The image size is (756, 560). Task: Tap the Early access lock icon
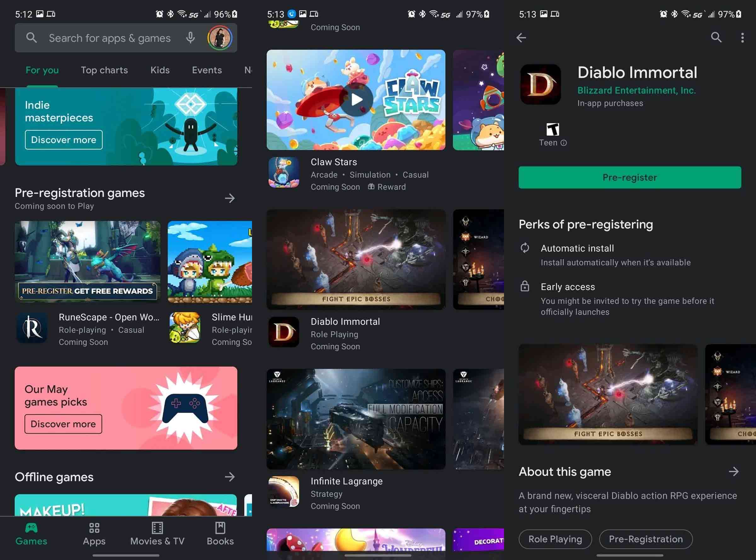coord(525,286)
